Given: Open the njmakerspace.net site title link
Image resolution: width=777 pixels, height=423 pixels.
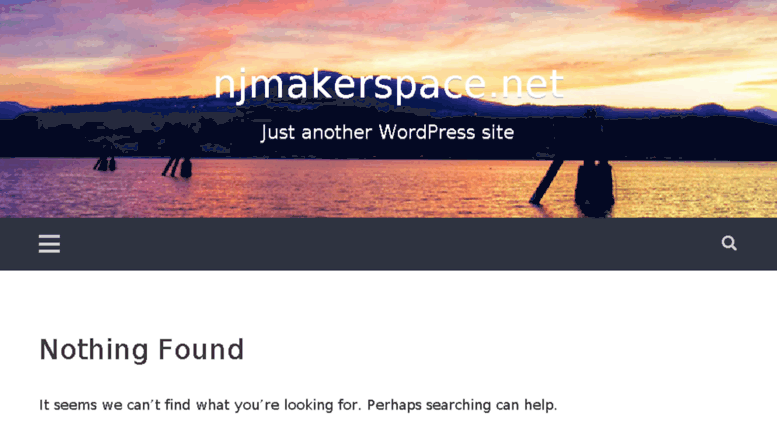Looking at the screenshot, I should point(389,85).
